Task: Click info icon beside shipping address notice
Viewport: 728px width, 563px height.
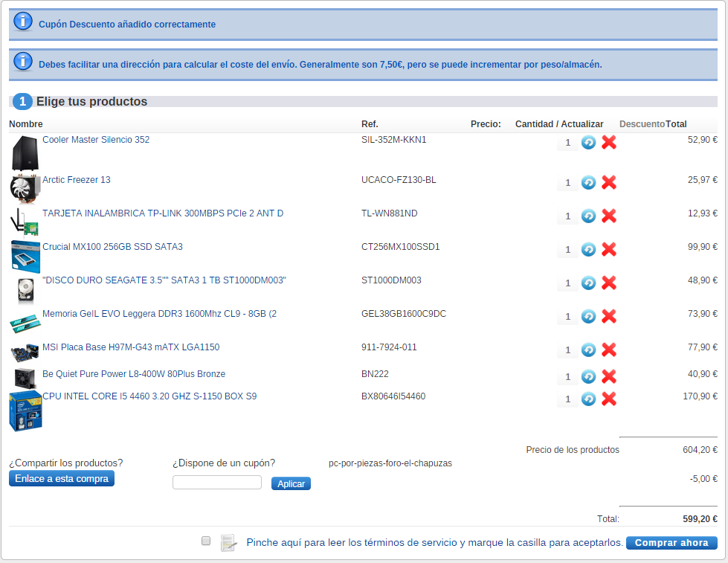Action: point(23,61)
